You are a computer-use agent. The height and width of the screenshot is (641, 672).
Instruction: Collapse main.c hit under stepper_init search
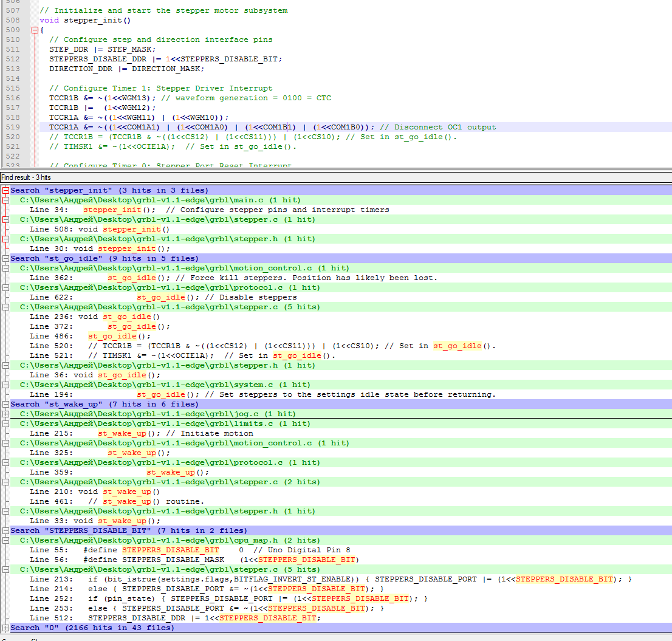[5, 200]
